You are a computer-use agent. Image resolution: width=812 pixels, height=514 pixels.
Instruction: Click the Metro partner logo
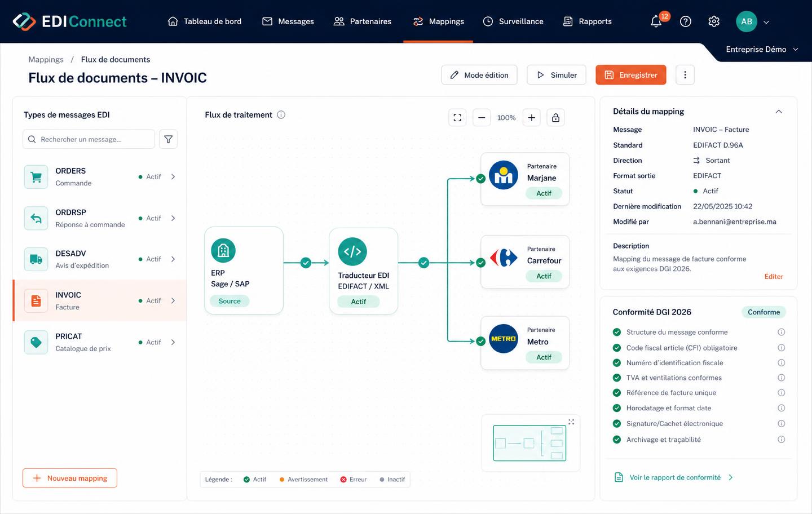(x=504, y=339)
